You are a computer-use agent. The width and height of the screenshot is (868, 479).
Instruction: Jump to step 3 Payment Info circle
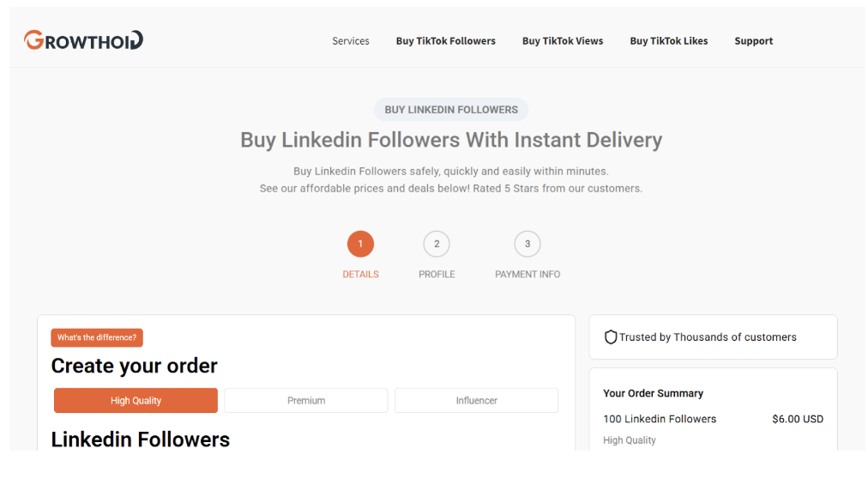coord(527,244)
